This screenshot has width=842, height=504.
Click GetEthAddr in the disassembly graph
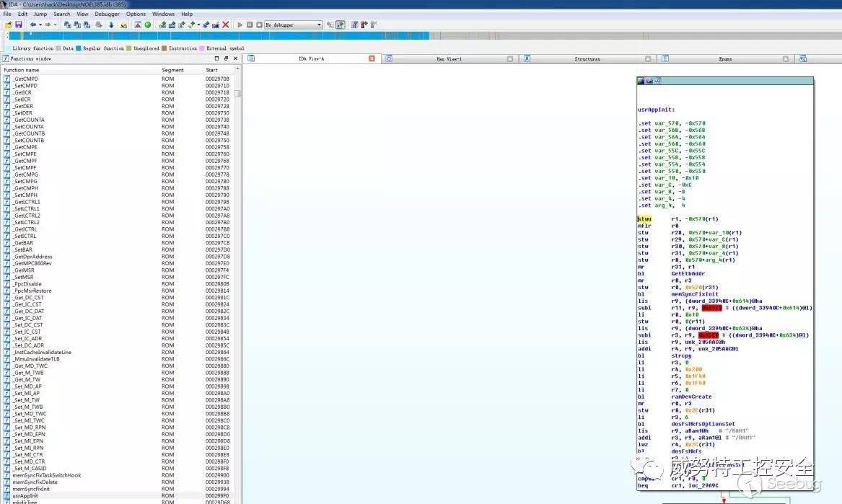688,274
